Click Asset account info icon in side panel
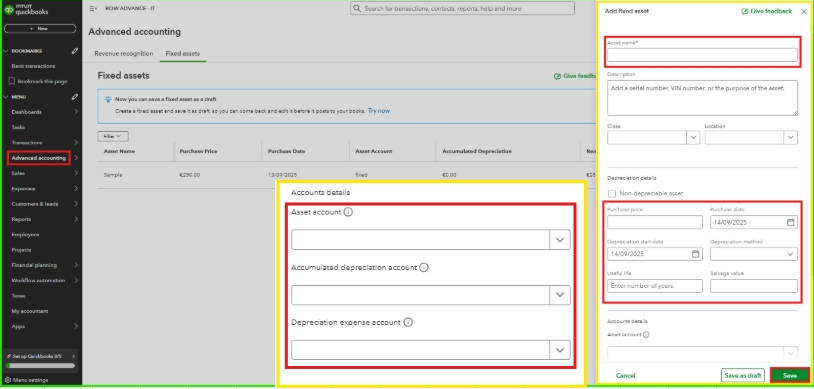The width and height of the screenshot is (814, 389). click(x=646, y=334)
